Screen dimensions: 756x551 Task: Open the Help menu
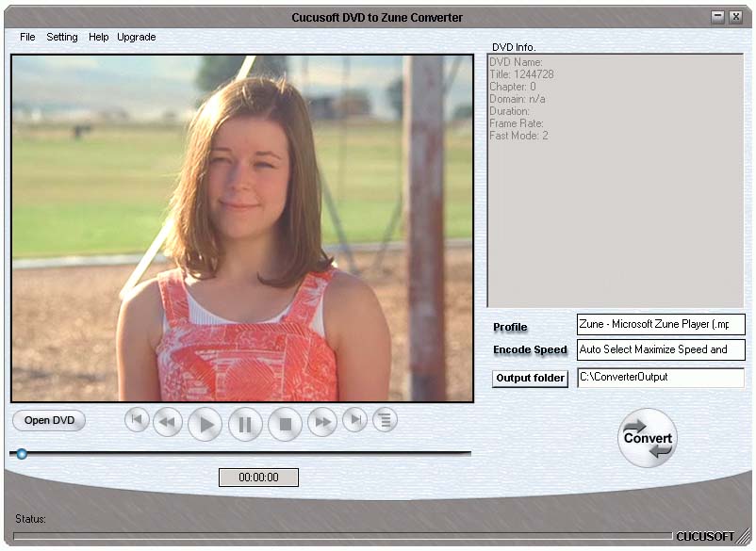(98, 37)
